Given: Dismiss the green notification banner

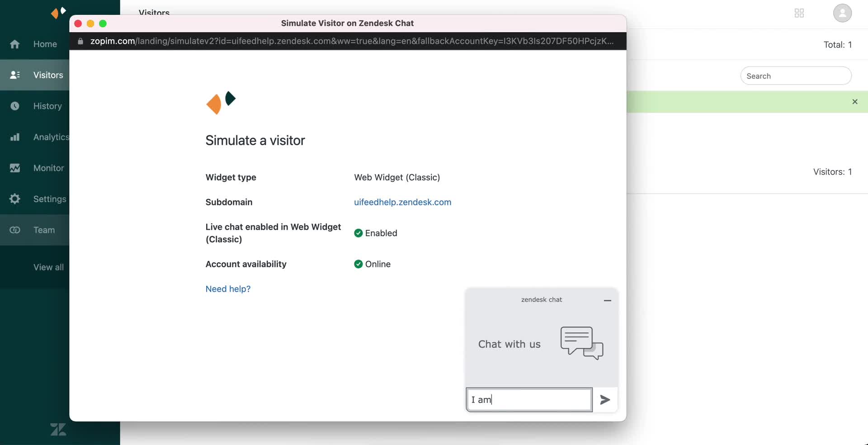Looking at the screenshot, I should (855, 102).
